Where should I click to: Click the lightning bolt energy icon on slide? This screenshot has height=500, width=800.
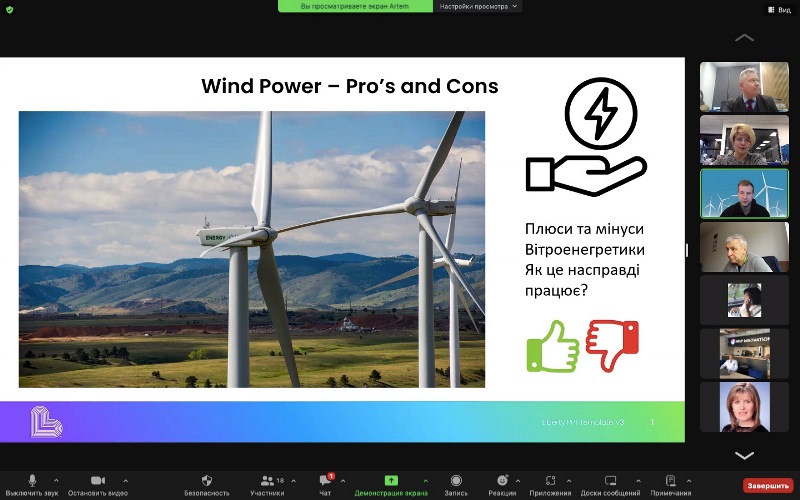(x=601, y=113)
